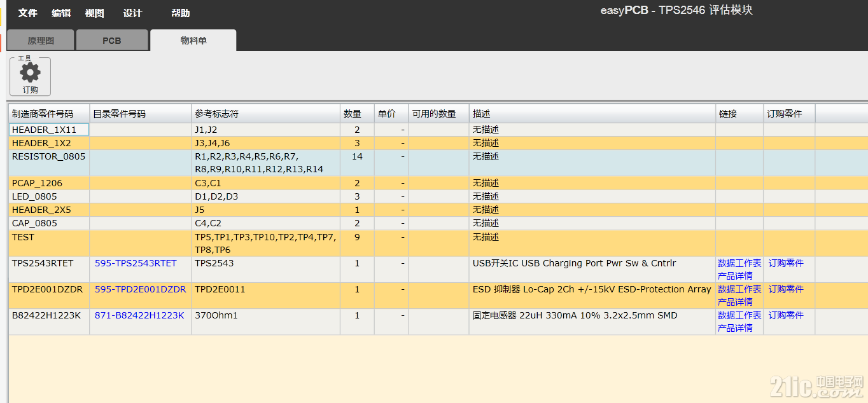Screen dimensions: 868x403
Task: Open 数据工作表 link for B82422H1223K
Action: (739, 315)
